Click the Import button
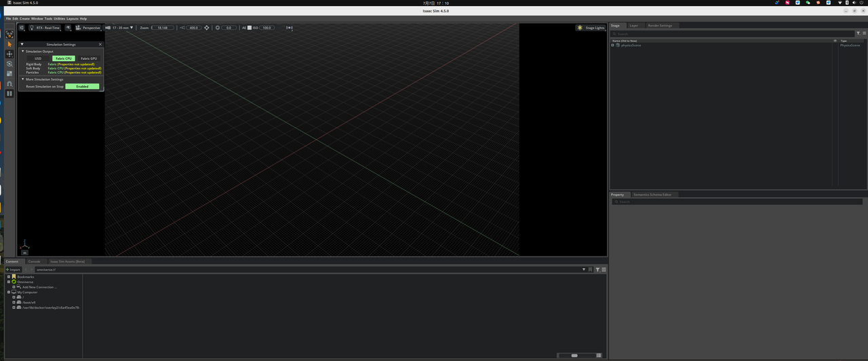 click(13, 269)
